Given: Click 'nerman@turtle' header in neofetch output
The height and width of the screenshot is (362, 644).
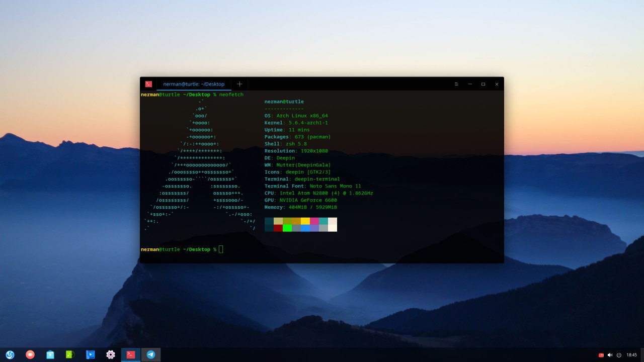Looking at the screenshot, I should tap(284, 102).
